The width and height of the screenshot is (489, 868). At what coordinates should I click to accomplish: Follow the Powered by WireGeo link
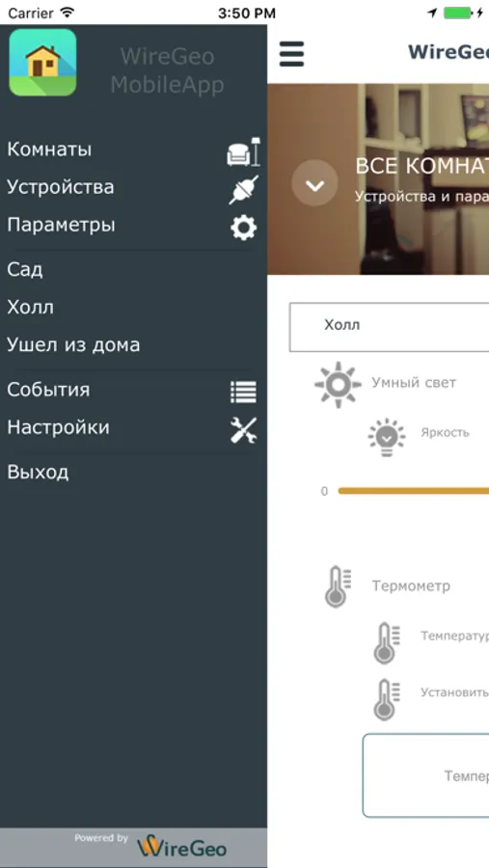pos(150,847)
